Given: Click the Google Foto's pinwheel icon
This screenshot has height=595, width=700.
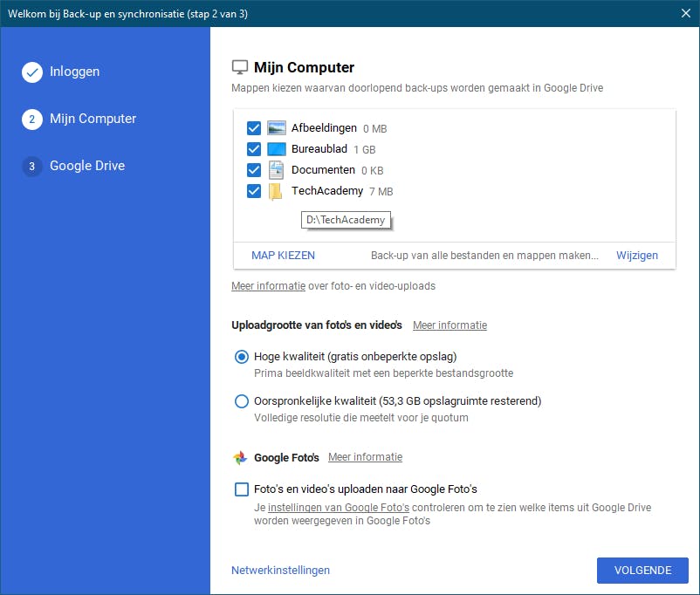Looking at the screenshot, I should click(x=240, y=457).
